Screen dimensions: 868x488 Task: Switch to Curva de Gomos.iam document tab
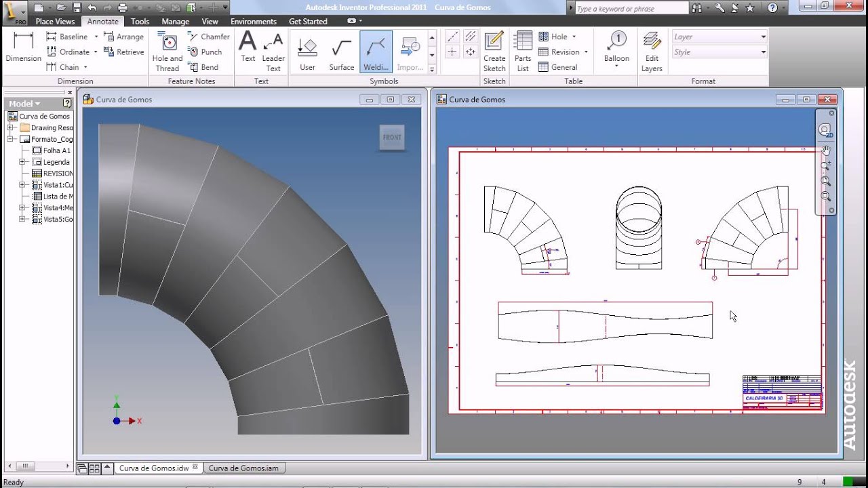(x=243, y=468)
